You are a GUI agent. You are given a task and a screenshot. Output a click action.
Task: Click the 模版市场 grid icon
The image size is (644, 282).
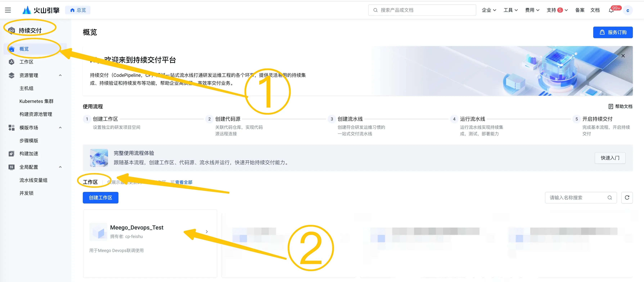(12, 128)
